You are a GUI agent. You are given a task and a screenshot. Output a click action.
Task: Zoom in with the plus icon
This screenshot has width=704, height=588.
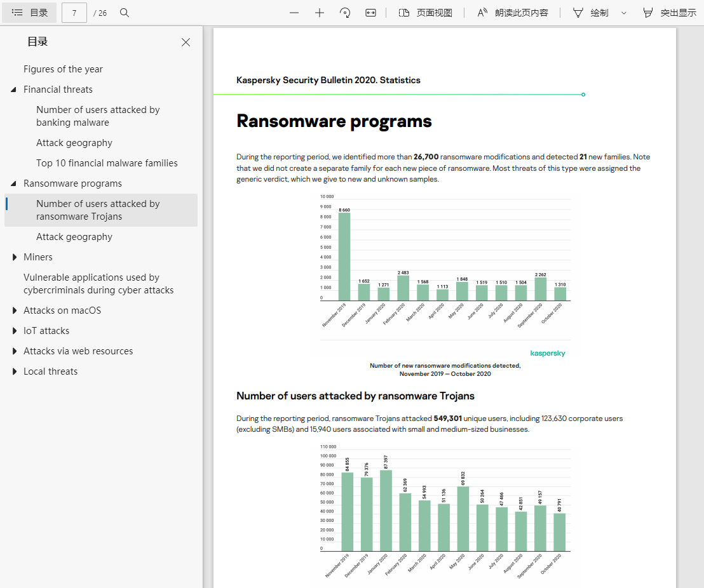tap(319, 13)
